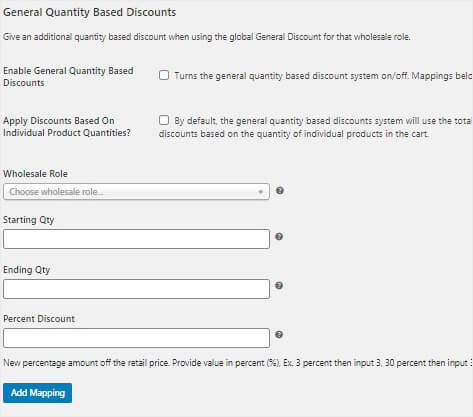Click the help icon beside Percent Discount field
The width and height of the screenshot is (473, 417).
[x=279, y=334]
